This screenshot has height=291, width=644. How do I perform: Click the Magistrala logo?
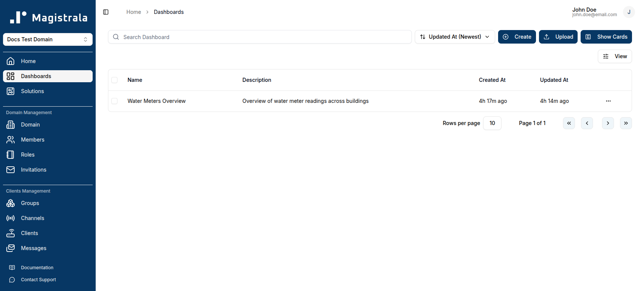pos(48,17)
